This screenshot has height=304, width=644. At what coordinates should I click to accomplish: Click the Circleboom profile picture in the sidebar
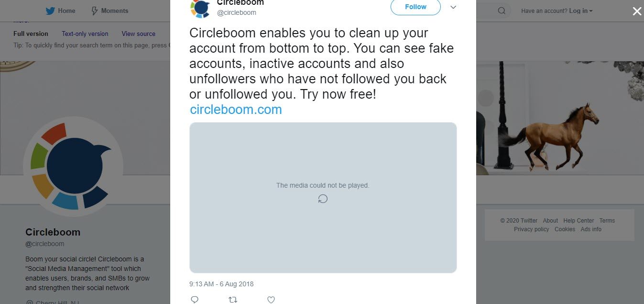(x=73, y=166)
